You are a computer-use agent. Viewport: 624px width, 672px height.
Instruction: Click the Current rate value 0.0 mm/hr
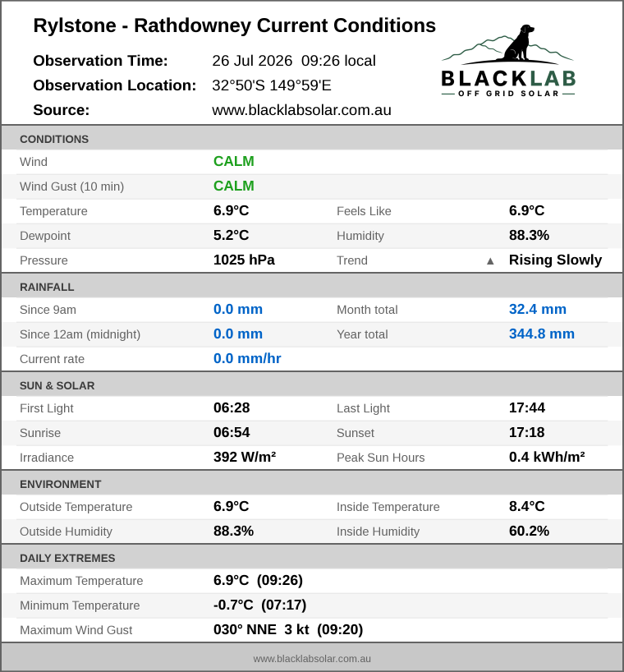[x=247, y=359]
